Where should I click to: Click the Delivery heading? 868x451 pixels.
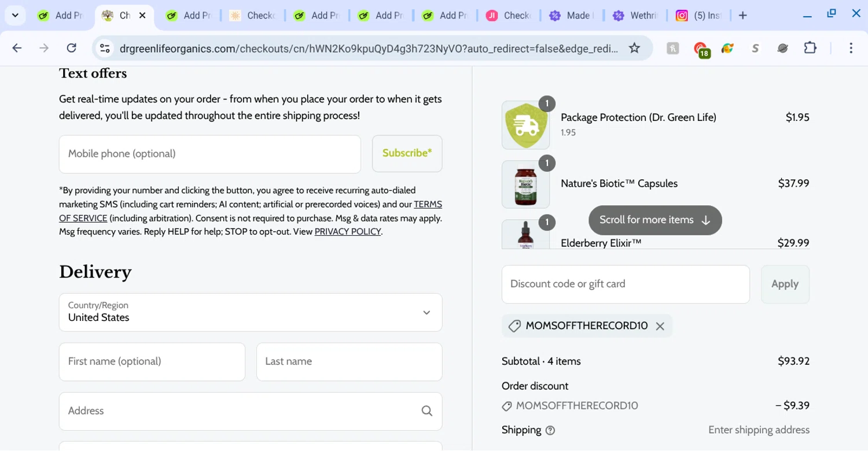click(x=95, y=272)
